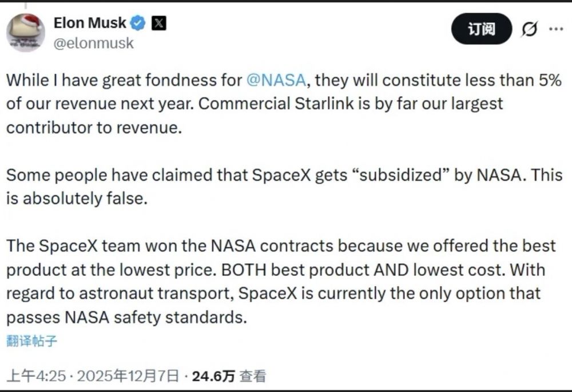Screen dimensions: 572x392
Task: Follow the @NASA mention link
Action: (276, 80)
